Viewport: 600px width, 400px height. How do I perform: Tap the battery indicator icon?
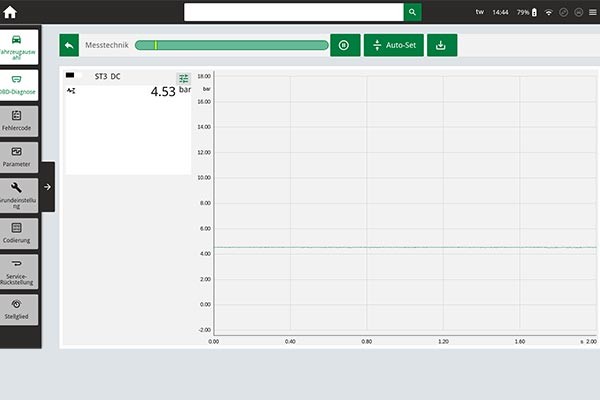(x=534, y=12)
